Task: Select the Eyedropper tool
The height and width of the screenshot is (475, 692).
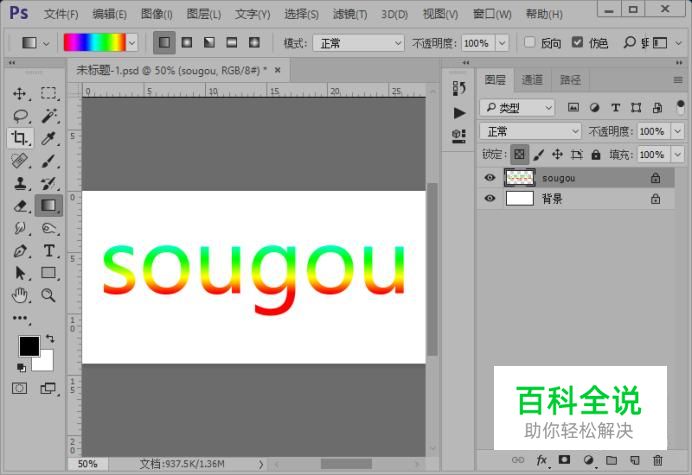Action: point(48,138)
